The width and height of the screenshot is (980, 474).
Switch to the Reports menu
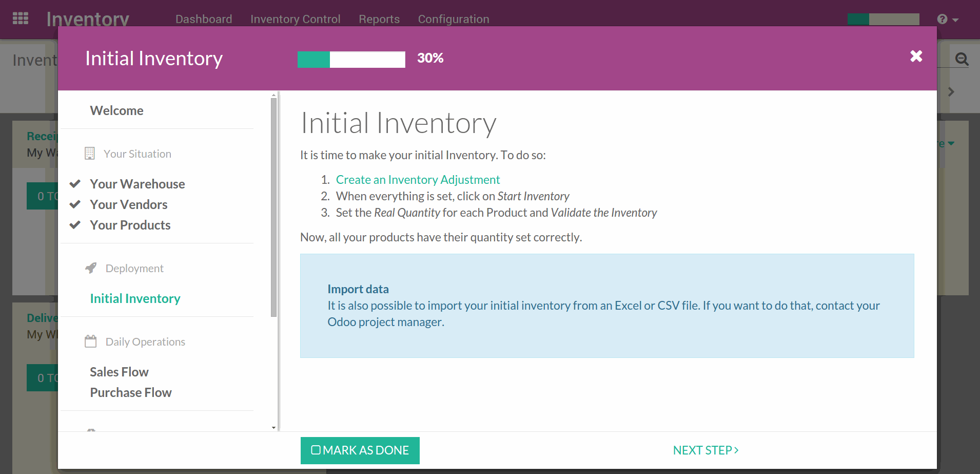point(379,19)
